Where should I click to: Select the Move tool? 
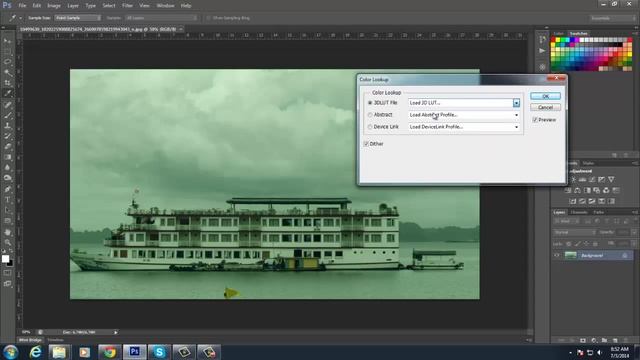coord(7,41)
